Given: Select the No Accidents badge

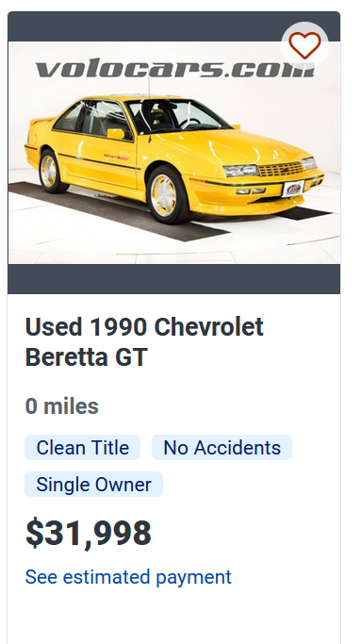Looking at the screenshot, I should pos(222,448).
